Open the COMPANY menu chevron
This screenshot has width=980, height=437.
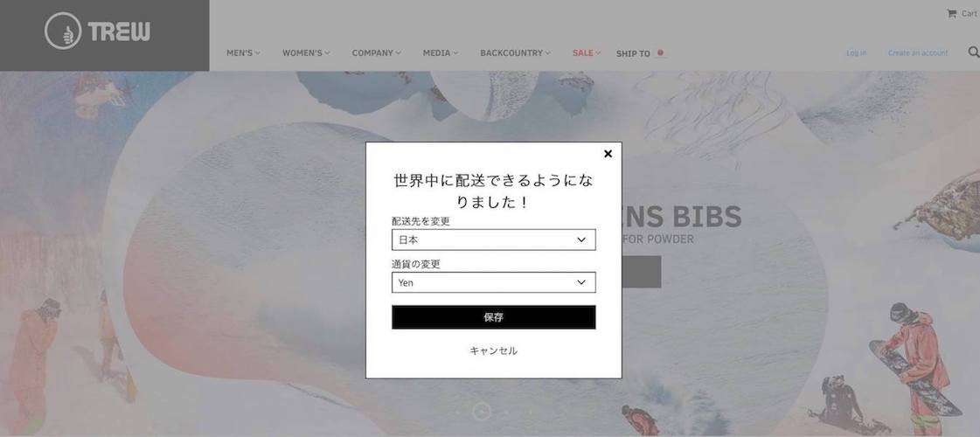(398, 53)
